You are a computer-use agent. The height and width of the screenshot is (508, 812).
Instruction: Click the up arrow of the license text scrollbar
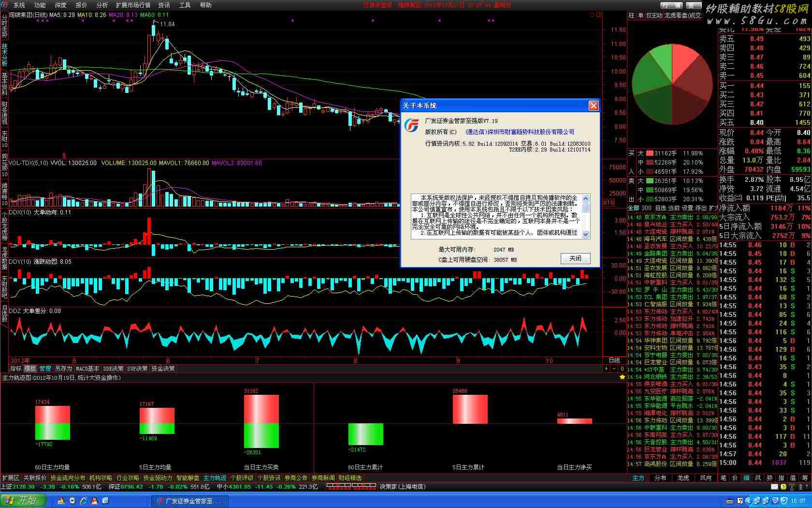tap(586, 198)
